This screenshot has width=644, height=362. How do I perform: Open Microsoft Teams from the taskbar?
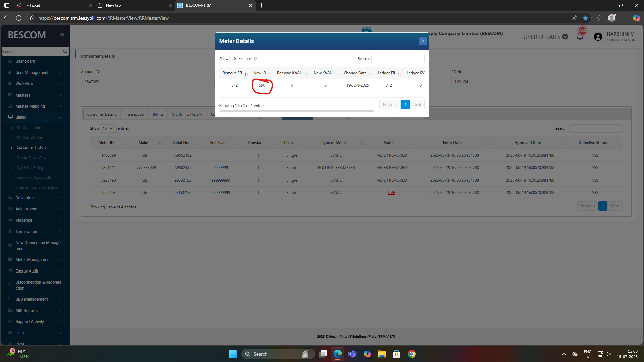pos(352,354)
